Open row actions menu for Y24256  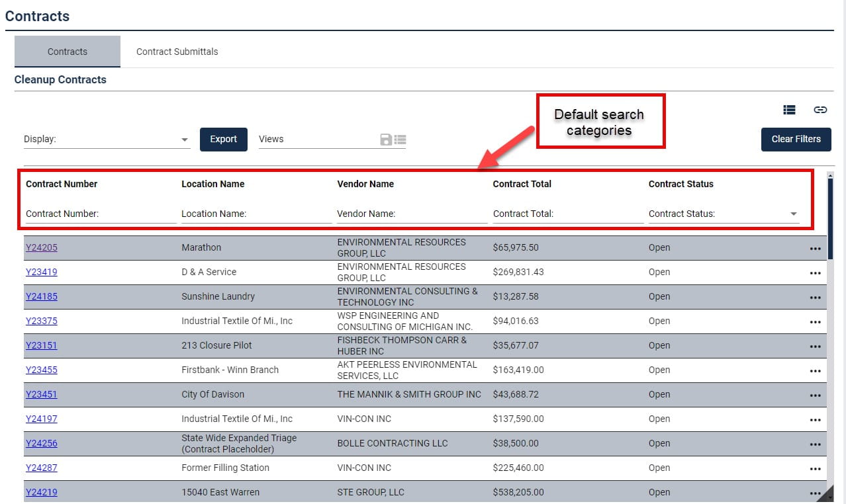point(815,444)
